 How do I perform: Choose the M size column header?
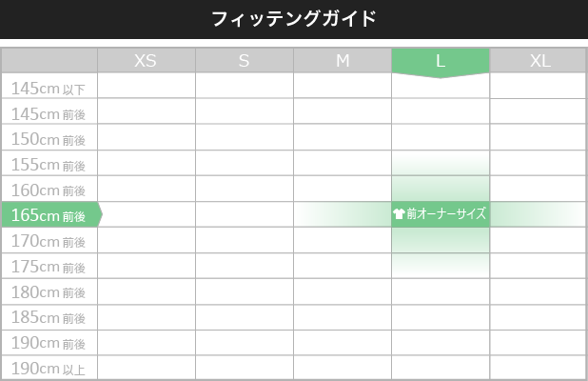click(343, 60)
